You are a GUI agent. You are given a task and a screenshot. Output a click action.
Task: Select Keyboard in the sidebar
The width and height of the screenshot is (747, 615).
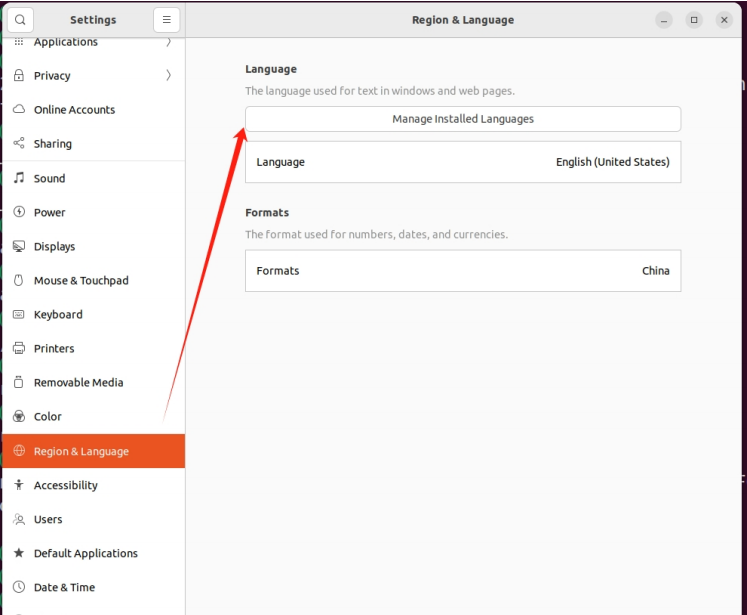click(93, 314)
